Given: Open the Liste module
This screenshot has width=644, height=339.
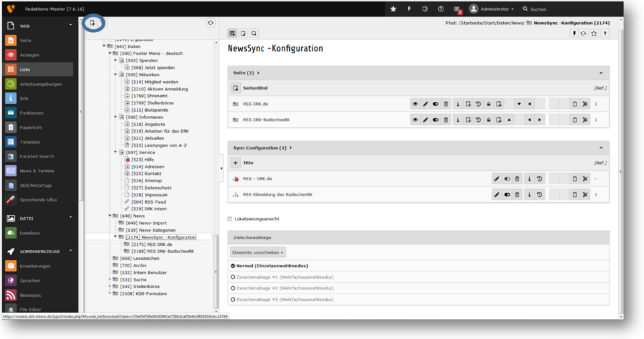Looking at the screenshot, I should coord(25,70).
